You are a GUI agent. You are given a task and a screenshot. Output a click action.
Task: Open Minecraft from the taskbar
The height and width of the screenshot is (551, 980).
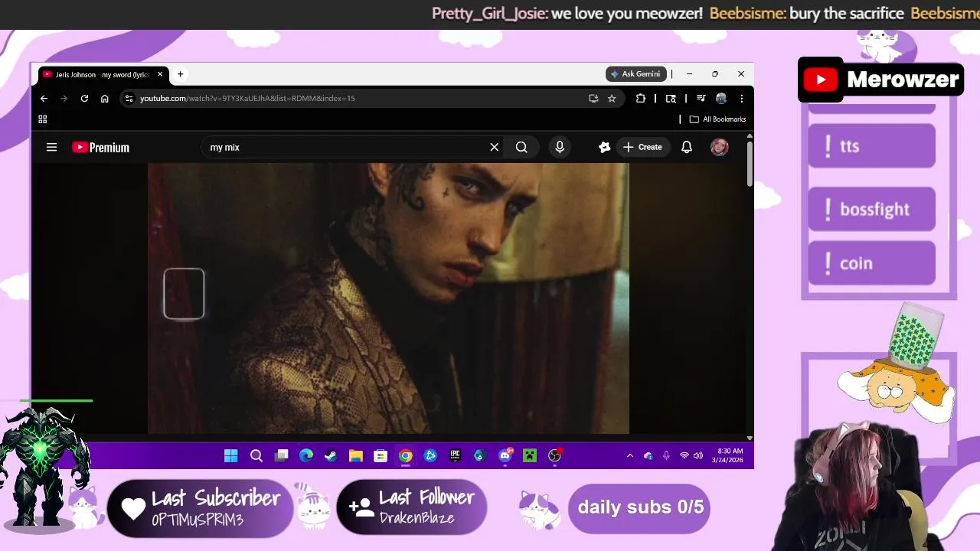coord(530,456)
